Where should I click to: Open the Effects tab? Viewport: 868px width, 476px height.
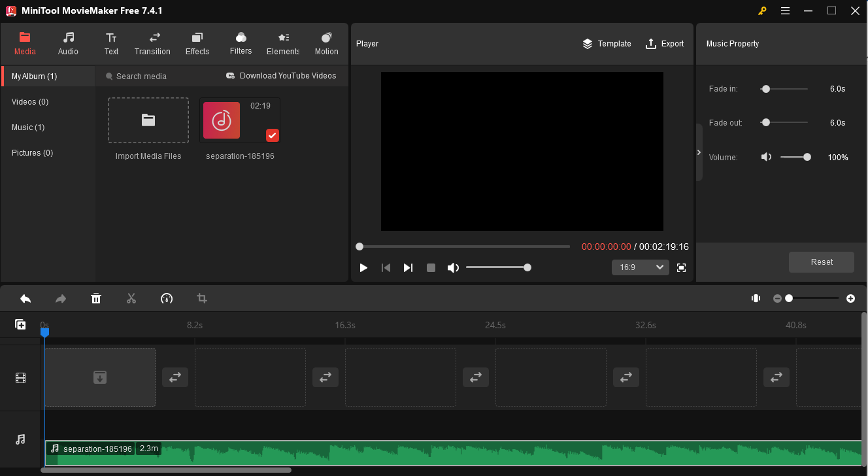[x=197, y=43]
